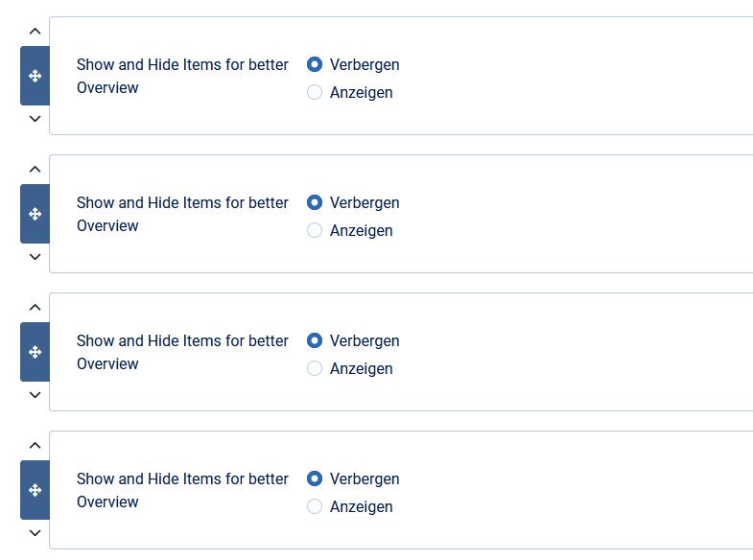Screen dimensions: 753x560
Task: Select Anzeigen in the fourth item
Action: point(315,507)
